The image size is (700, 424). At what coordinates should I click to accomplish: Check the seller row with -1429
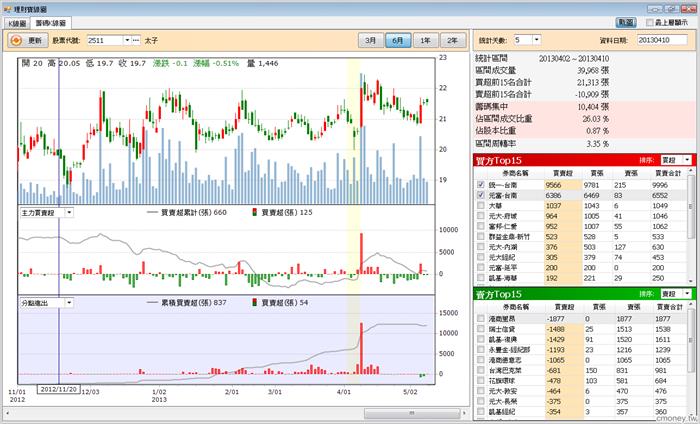point(481,339)
